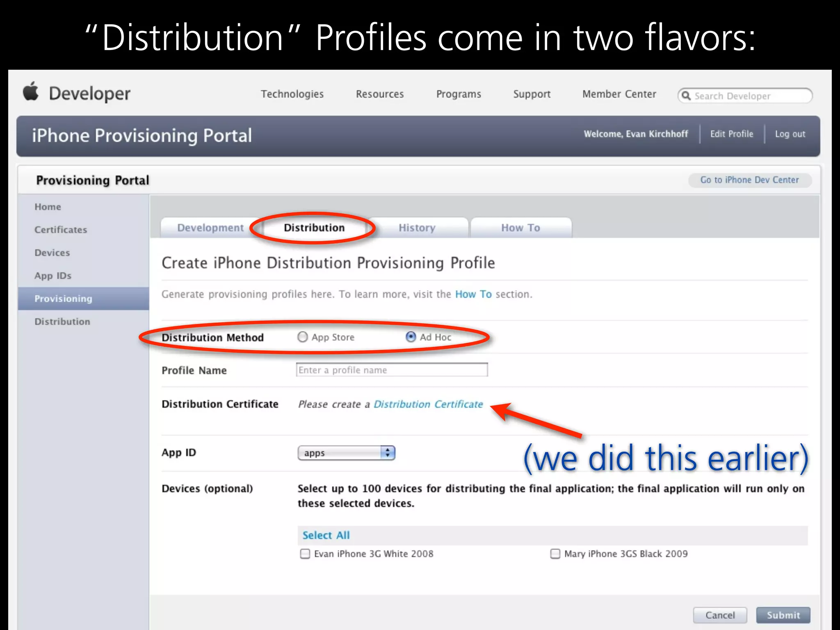This screenshot has width=840, height=630.
Task: Switch to the Distribution tab
Action: click(314, 228)
